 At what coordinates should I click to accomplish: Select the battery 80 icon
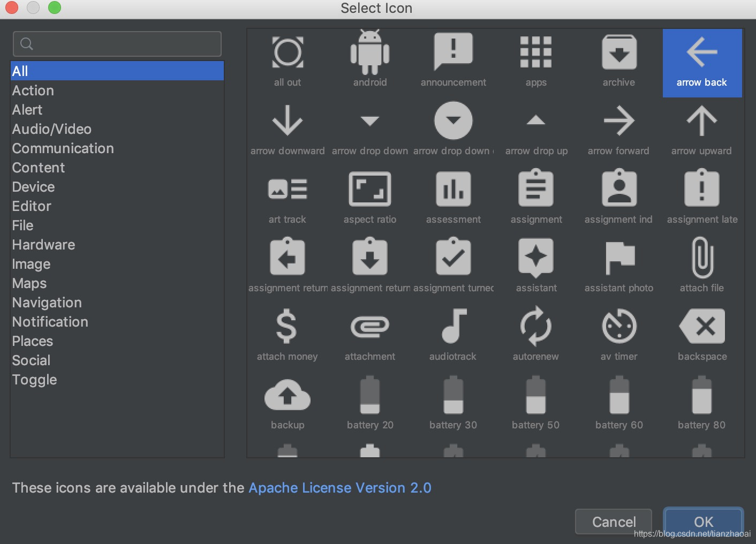coord(702,395)
